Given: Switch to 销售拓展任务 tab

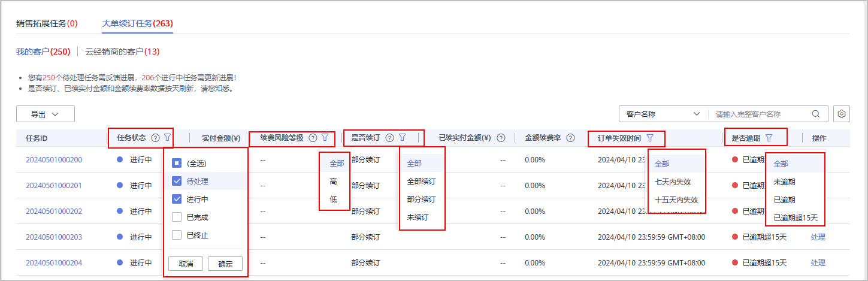Looking at the screenshot, I should 47,23.
